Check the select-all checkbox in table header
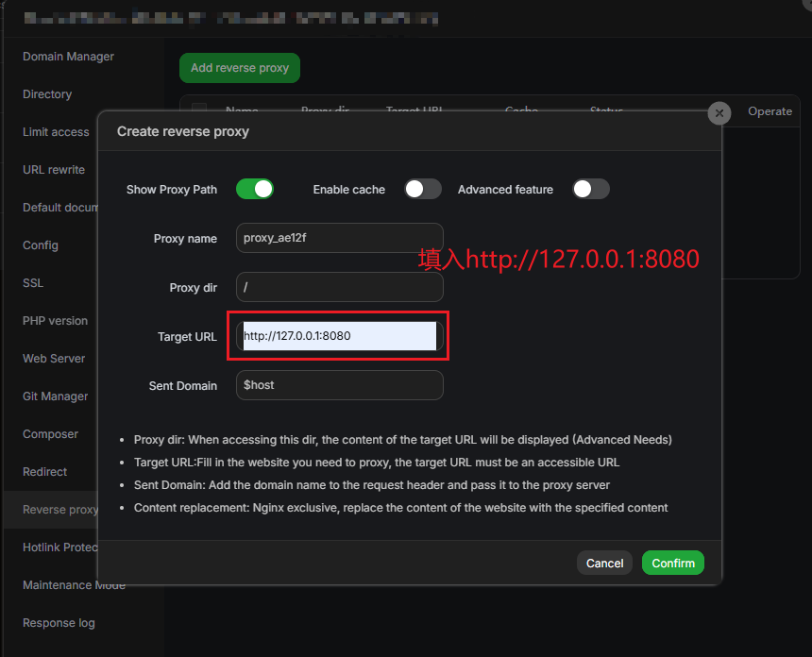This screenshot has width=812, height=657. 199,109
